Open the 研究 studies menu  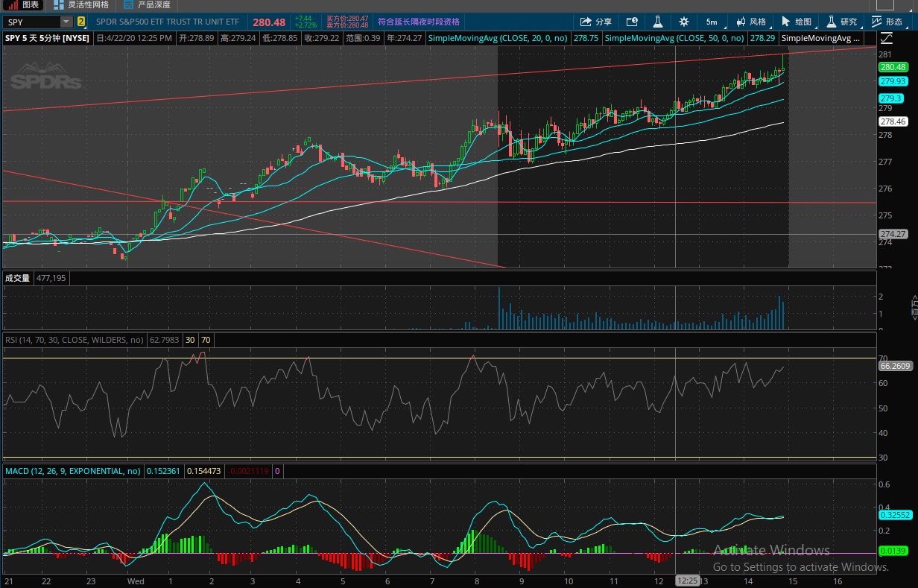(x=843, y=22)
